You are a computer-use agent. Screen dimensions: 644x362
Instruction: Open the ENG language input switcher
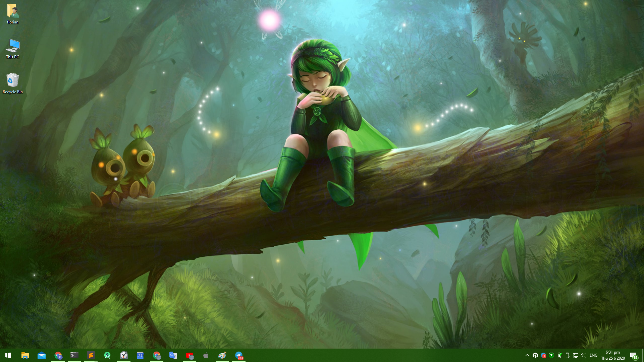[593, 355]
